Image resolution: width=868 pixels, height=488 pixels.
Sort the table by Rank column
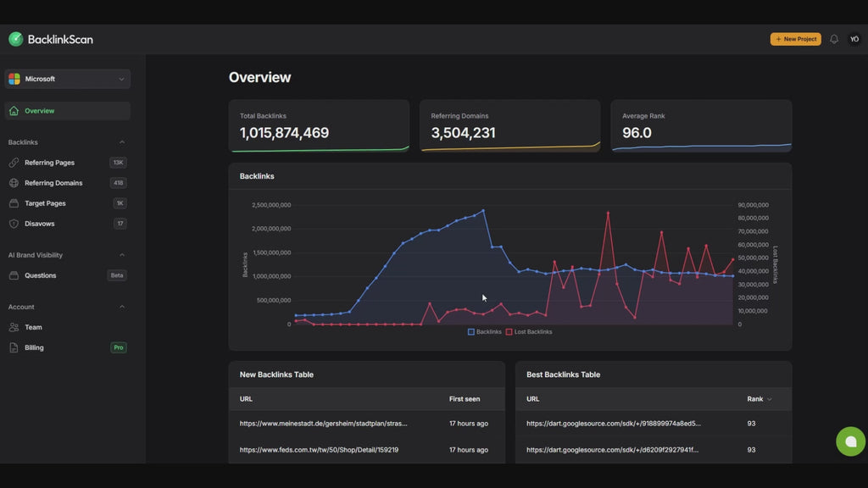tap(759, 399)
